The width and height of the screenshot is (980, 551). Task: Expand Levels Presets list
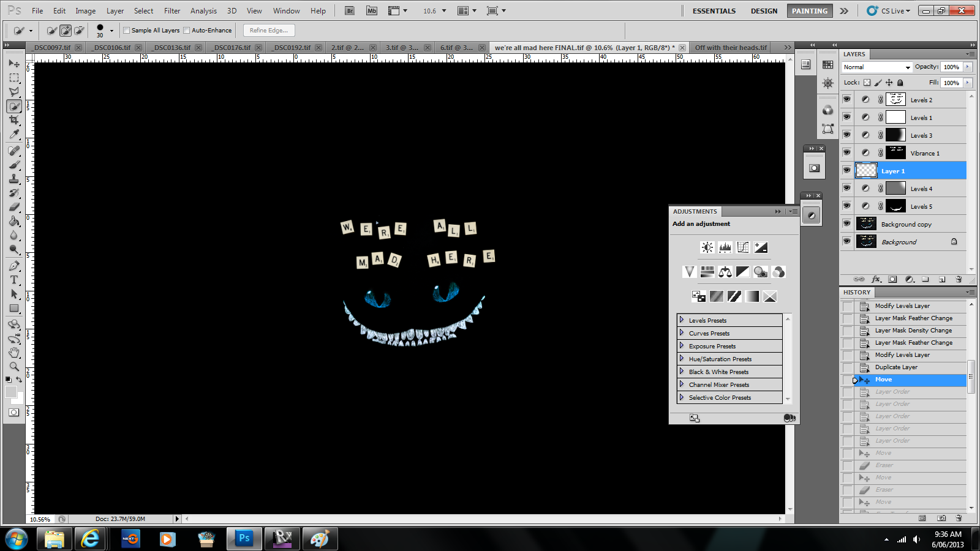[x=681, y=320]
